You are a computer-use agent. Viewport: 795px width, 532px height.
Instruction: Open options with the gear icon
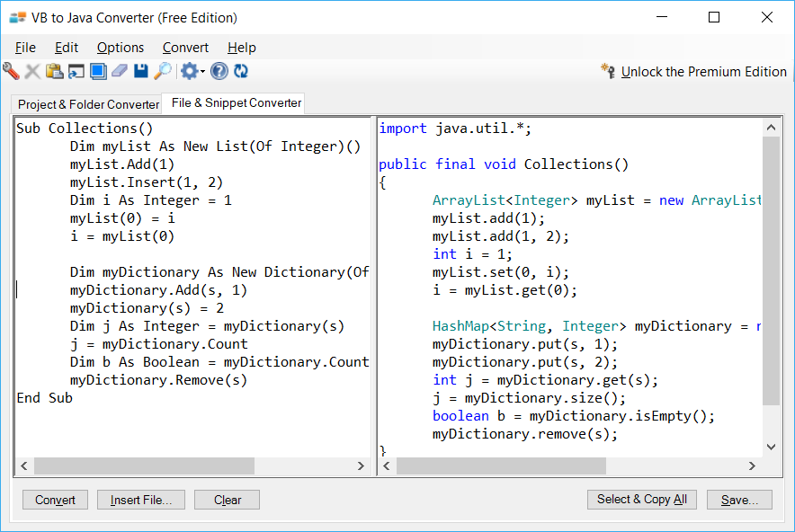tap(189, 71)
